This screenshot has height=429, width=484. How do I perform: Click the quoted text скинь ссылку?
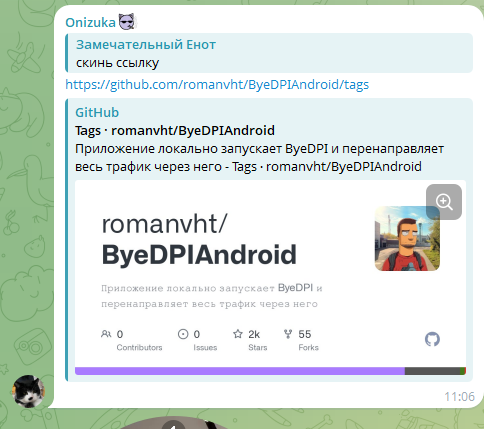tap(117, 63)
